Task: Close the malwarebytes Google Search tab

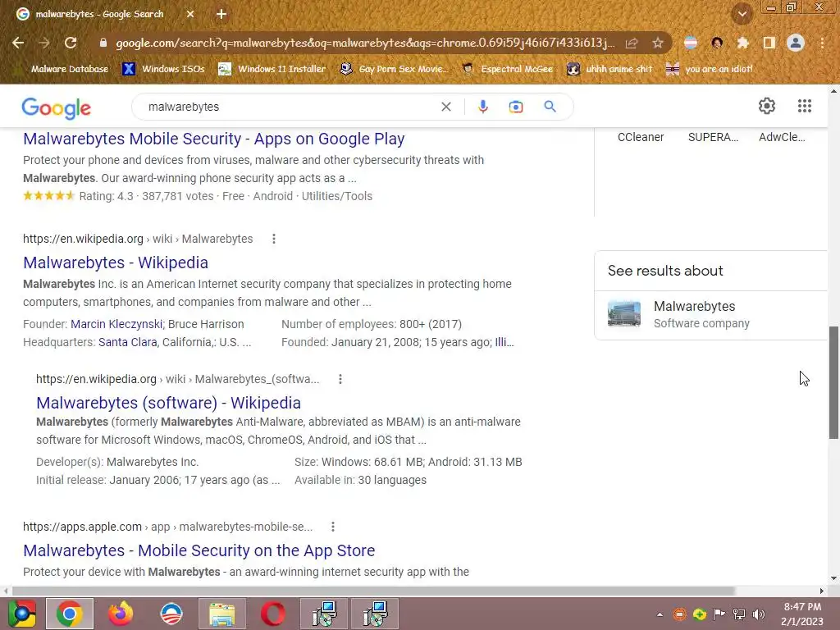Action: (x=190, y=14)
